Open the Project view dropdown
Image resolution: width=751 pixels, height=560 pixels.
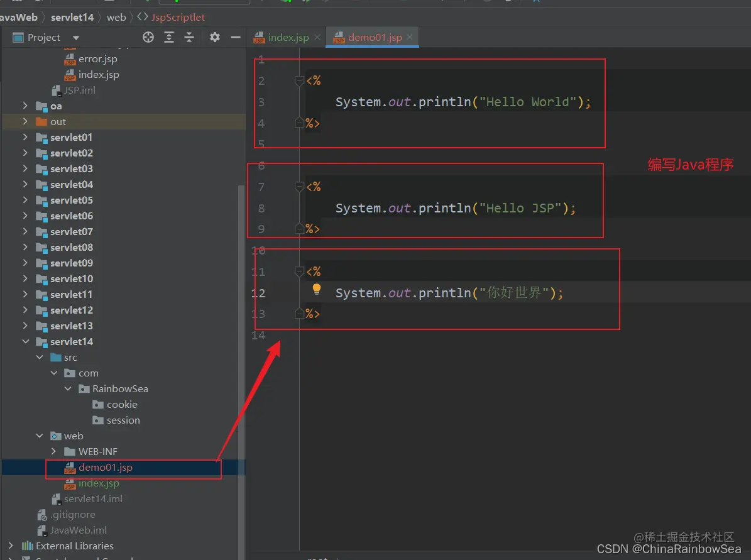point(75,37)
